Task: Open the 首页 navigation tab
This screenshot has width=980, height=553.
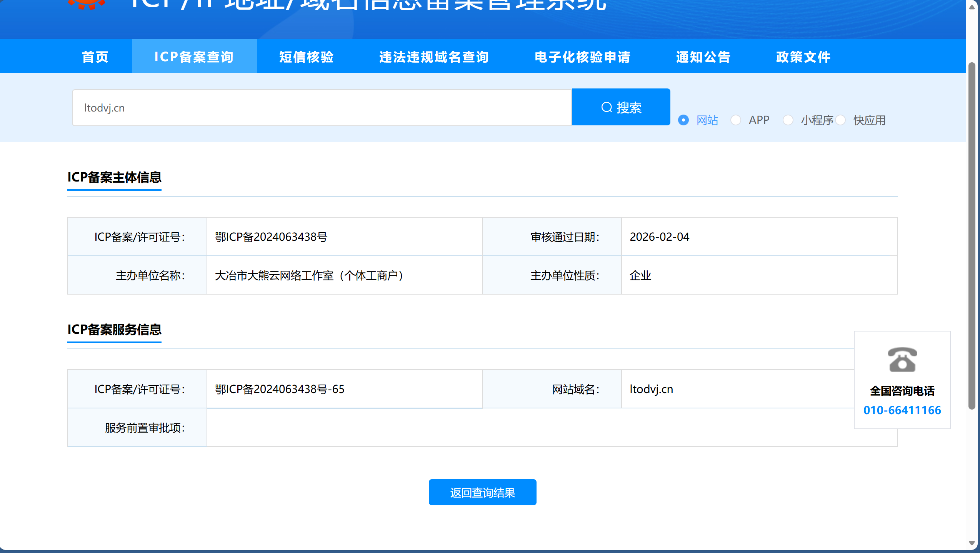Action: tap(95, 57)
